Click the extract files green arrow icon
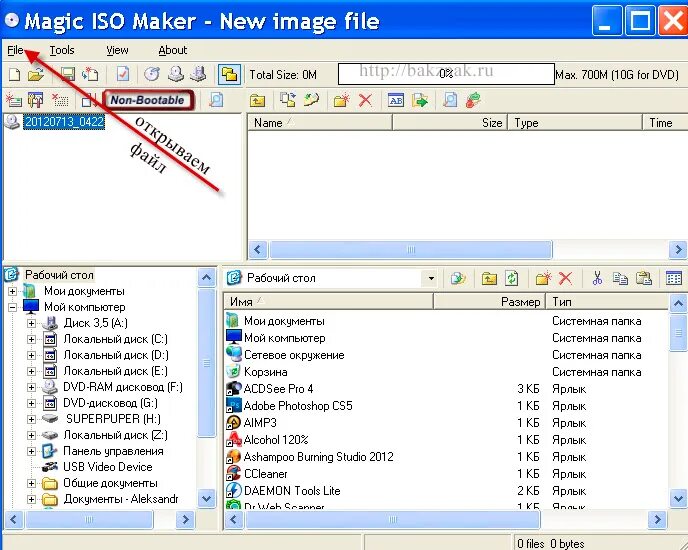 (420, 100)
